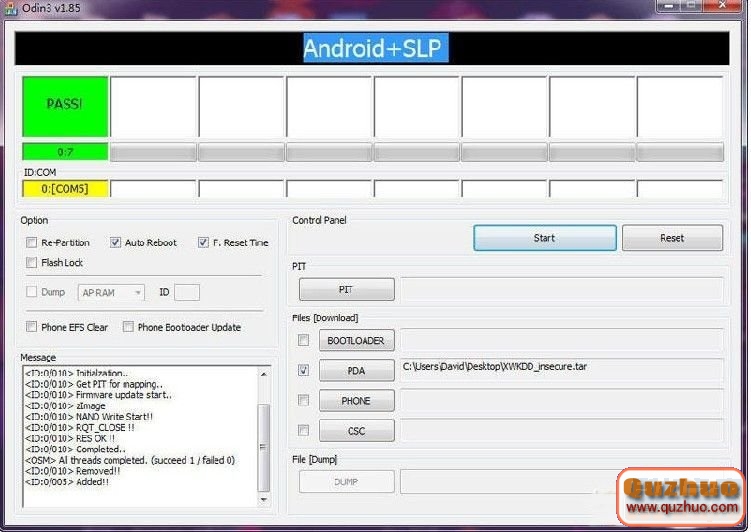Click the 'Get PIT for mapping..' log line
Screen dimensions: 751x532
point(94,384)
